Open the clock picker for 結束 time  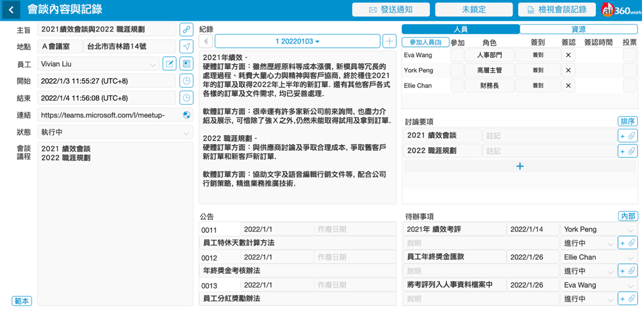click(186, 98)
